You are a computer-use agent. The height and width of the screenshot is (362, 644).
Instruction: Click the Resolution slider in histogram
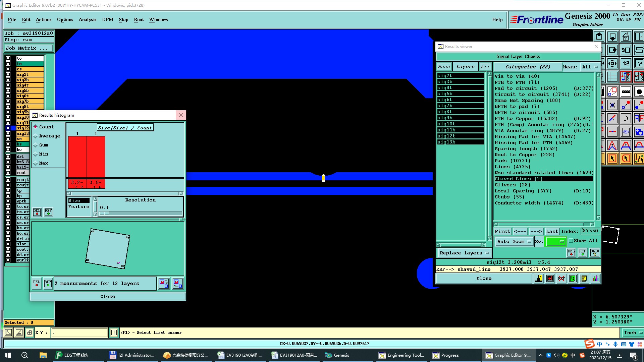(x=141, y=213)
